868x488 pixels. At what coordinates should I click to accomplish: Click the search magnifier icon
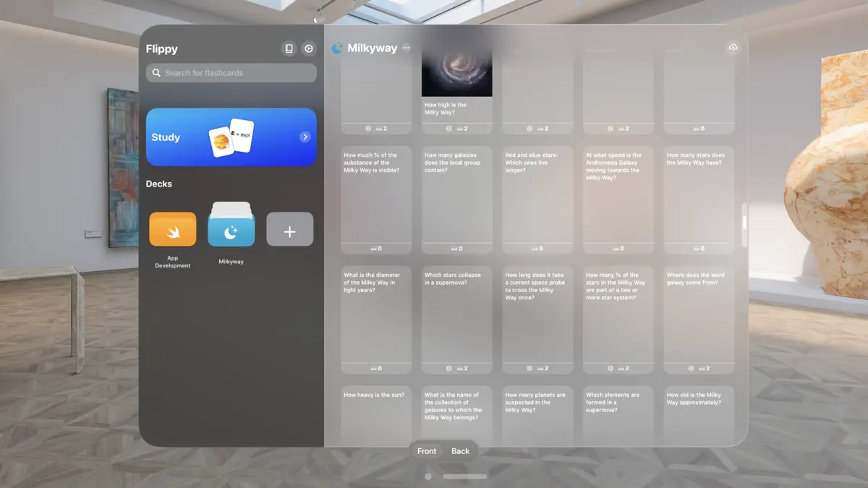click(x=156, y=72)
